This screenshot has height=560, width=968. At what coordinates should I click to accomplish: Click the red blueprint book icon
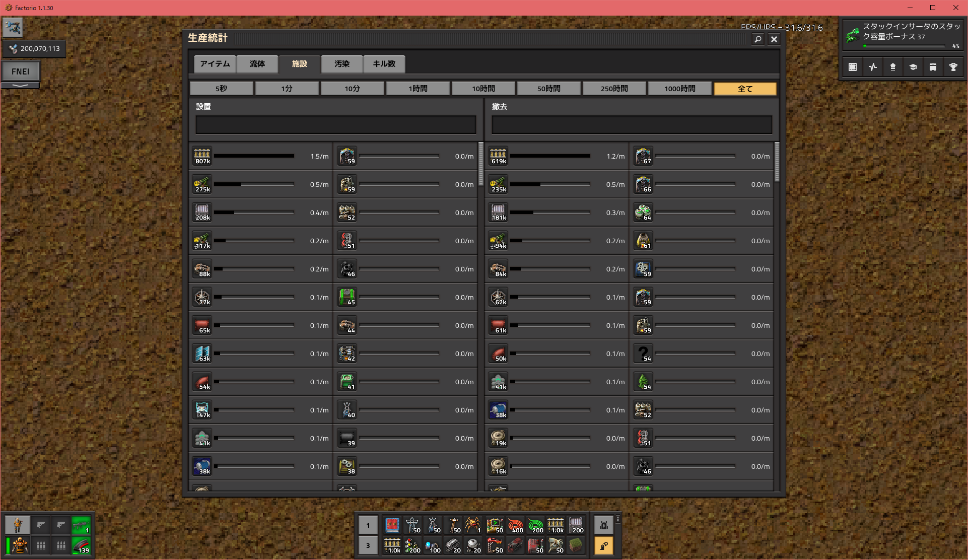(392, 525)
